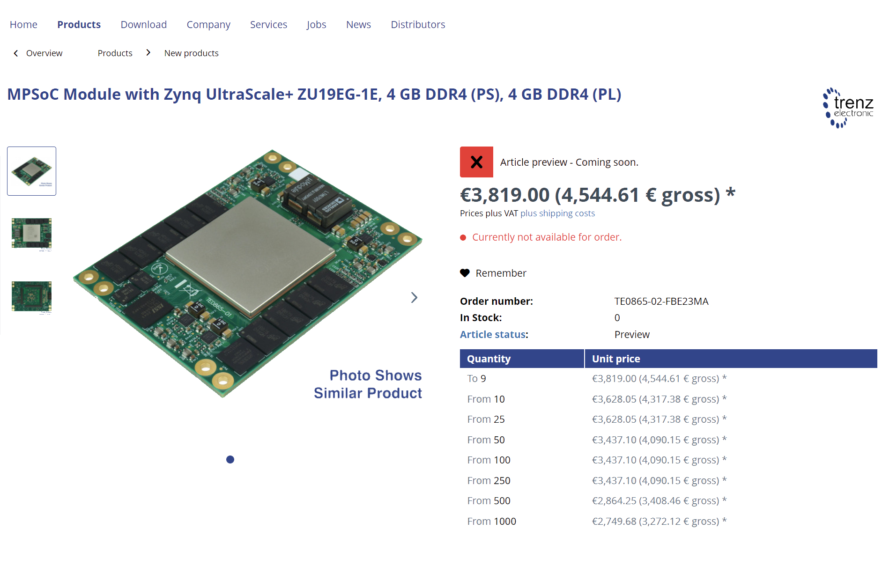Click the Unit price column header
This screenshot has width=882, height=588.
[731, 359]
